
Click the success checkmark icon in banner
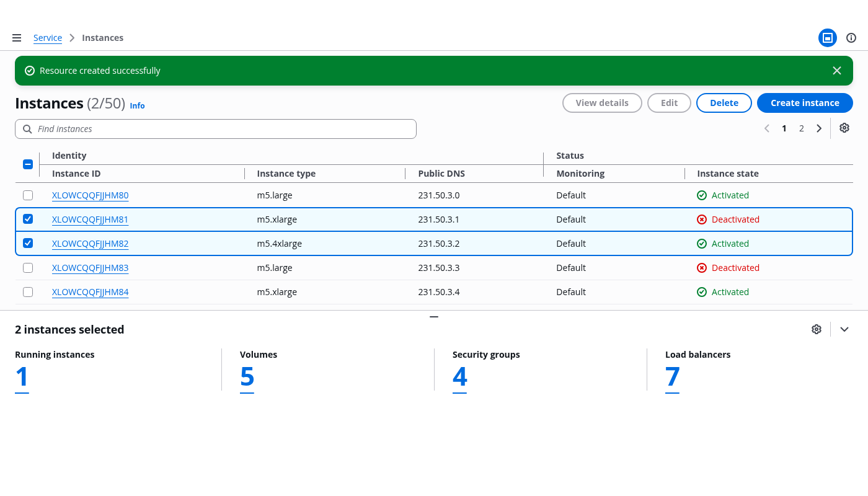click(x=30, y=71)
